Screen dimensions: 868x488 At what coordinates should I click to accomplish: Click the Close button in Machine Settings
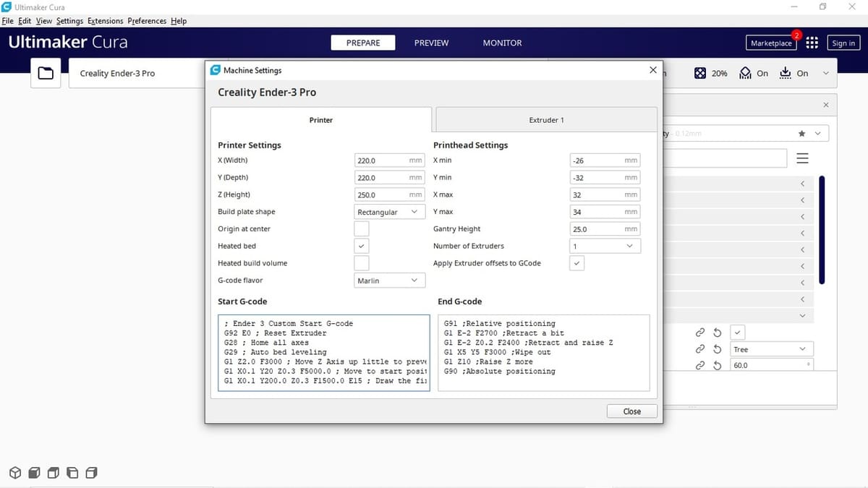(631, 411)
